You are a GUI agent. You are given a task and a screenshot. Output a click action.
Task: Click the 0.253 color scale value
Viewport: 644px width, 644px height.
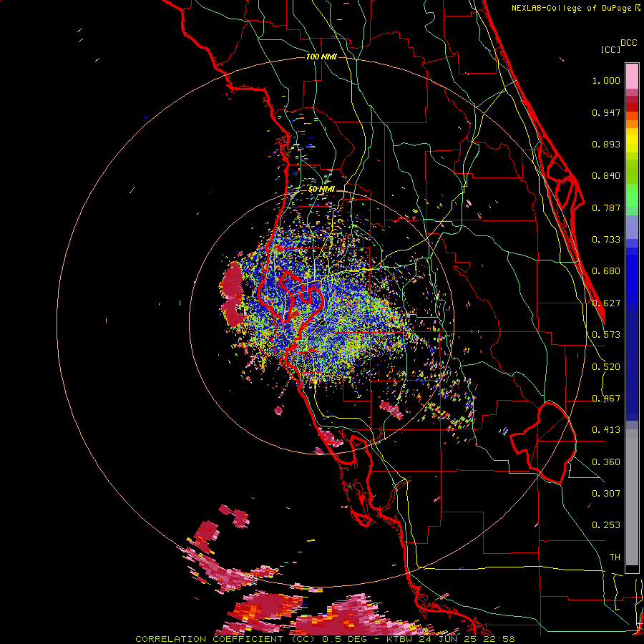pyautogui.click(x=606, y=525)
